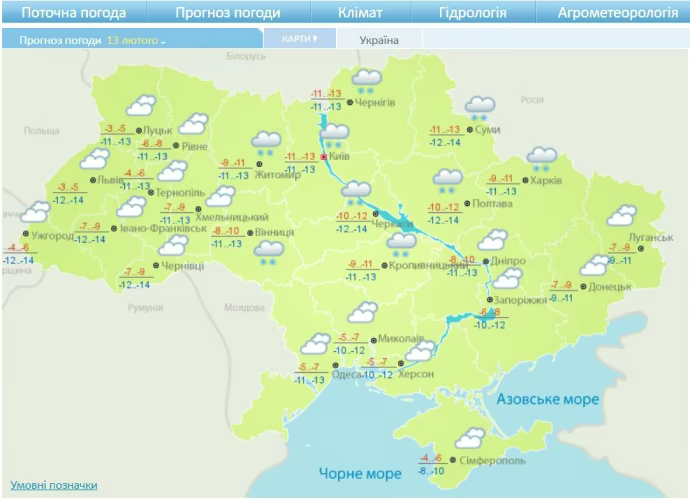Click the cloud icon above Дніпро
The height and width of the screenshot is (500, 690).
(492, 240)
